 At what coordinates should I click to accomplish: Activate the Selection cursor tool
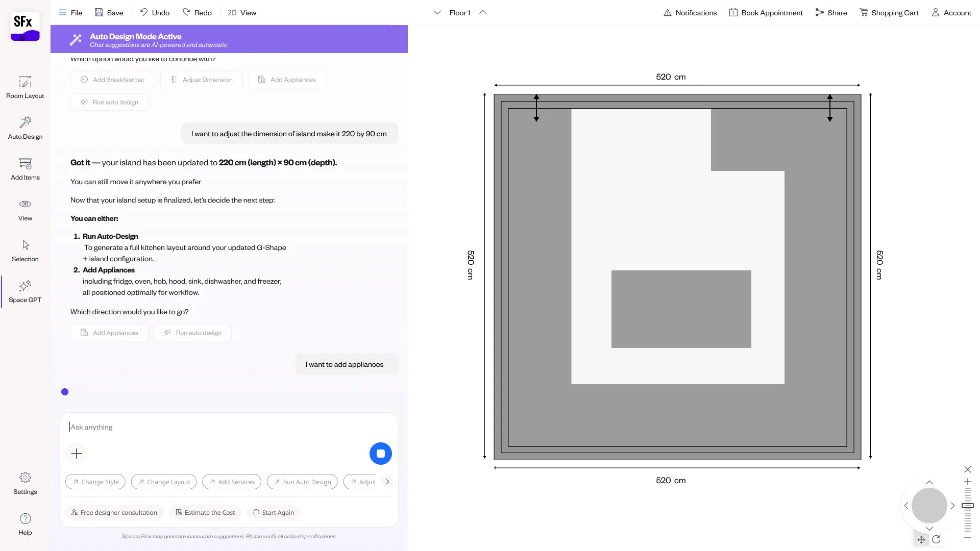(25, 251)
